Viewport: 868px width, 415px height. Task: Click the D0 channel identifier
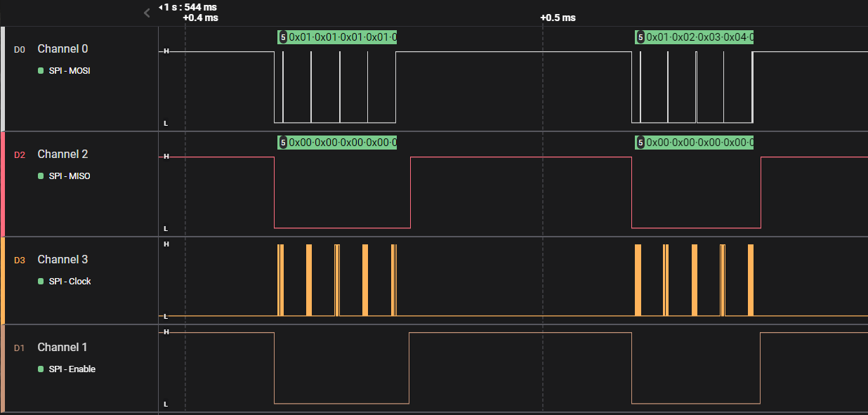(x=20, y=50)
